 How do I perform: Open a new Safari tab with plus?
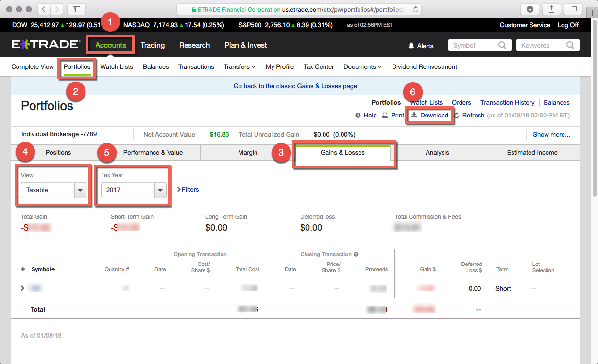tap(593, 13)
